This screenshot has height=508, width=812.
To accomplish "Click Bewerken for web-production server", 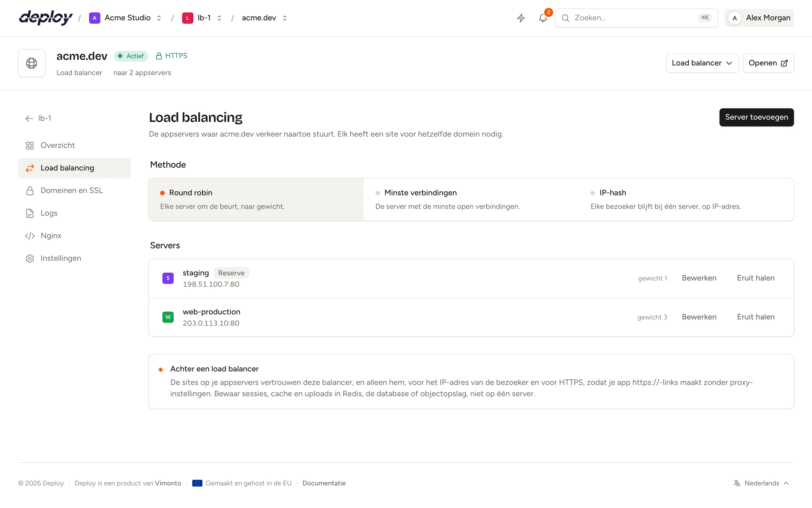I will 699,317.
